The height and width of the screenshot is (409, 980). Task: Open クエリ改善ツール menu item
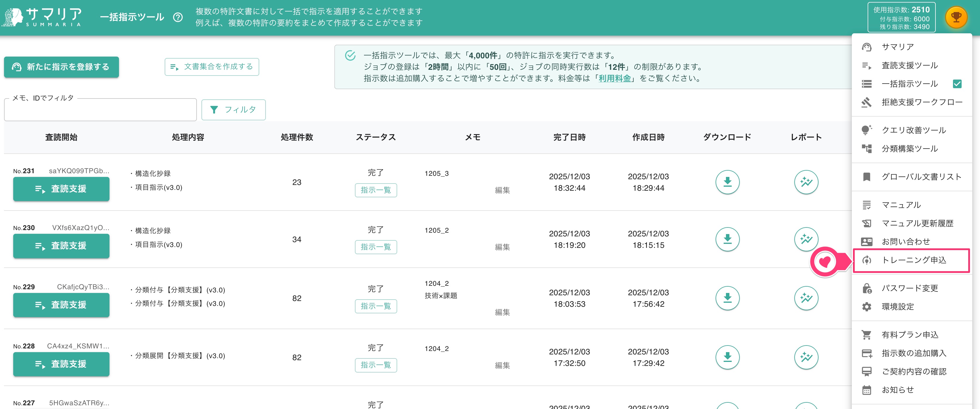(x=912, y=130)
